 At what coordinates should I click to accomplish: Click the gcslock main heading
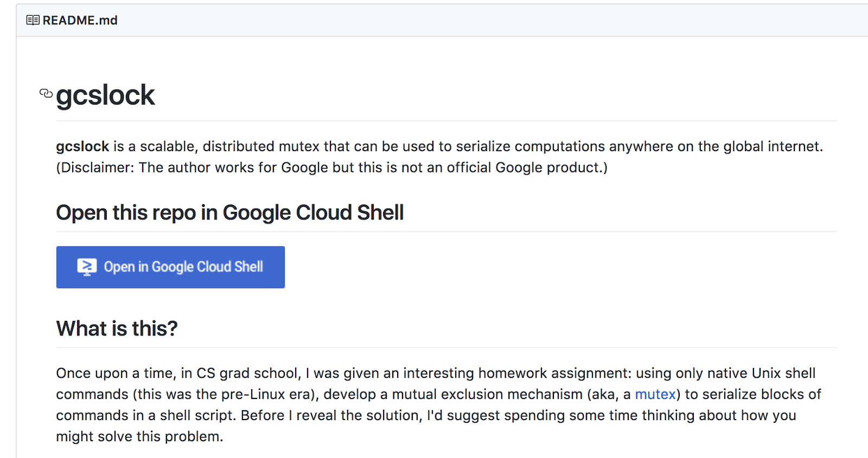pyautogui.click(x=105, y=95)
